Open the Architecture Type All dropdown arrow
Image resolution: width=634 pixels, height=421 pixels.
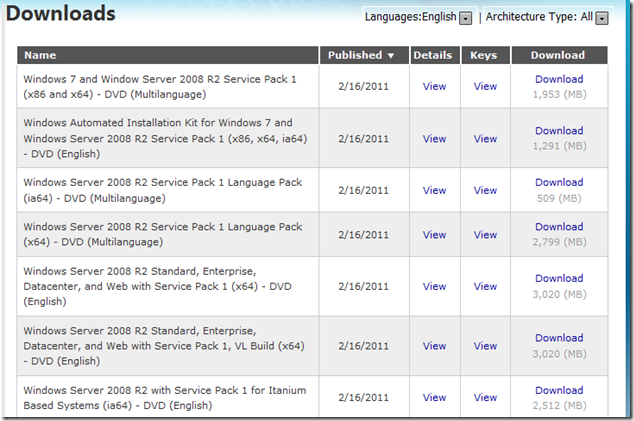click(602, 18)
